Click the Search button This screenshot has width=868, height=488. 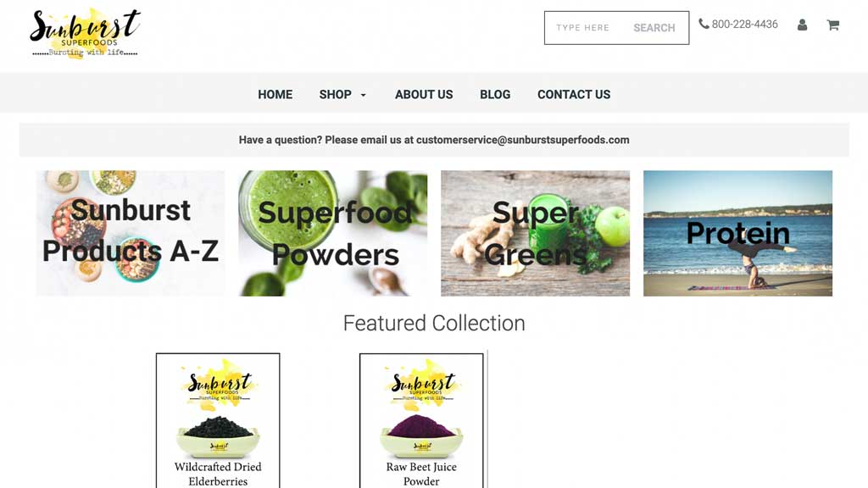click(x=654, y=28)
